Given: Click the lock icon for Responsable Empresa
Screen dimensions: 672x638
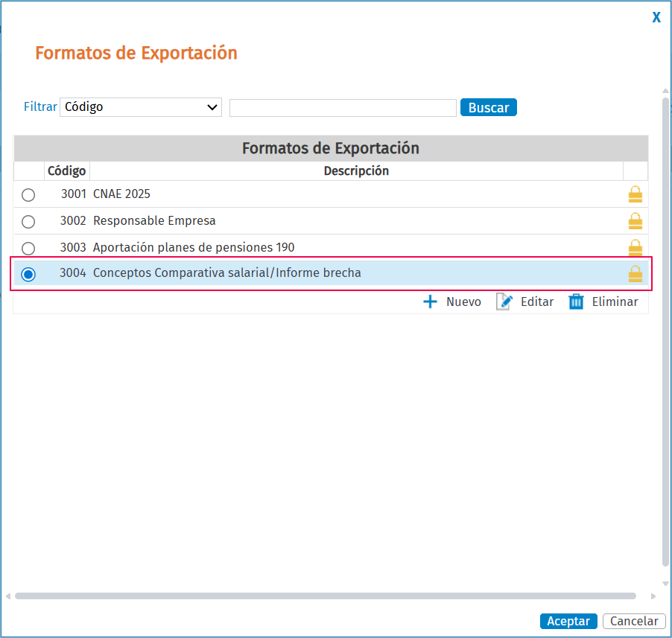Looking at the screenshot, I should pyautogui.click(x=635, y=221).
